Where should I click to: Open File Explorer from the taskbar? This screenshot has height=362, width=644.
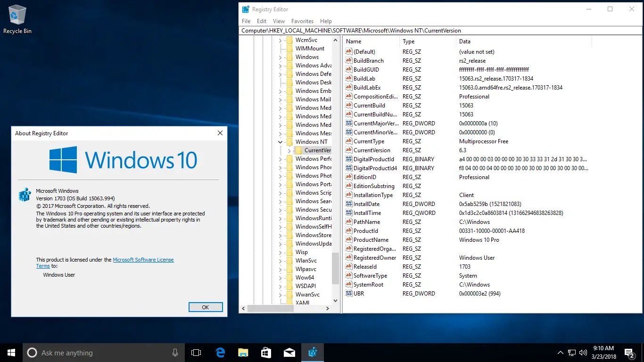point(243,353)
